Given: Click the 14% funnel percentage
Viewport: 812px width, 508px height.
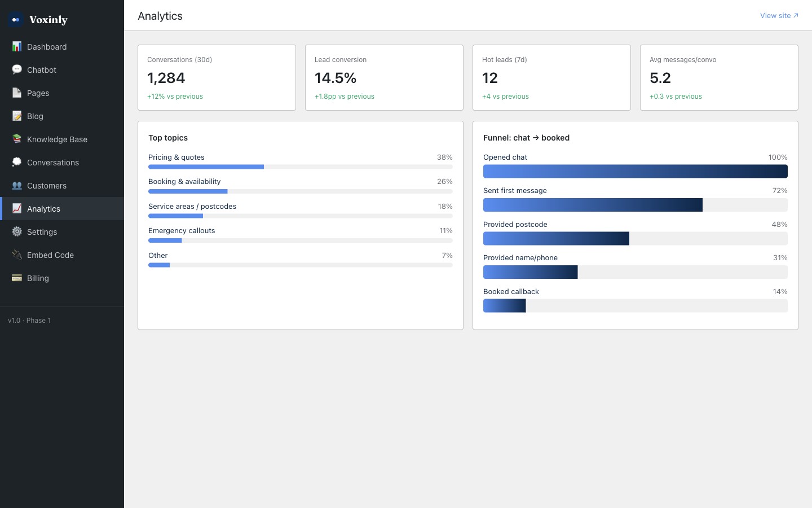Looking at the screenshot, I should [x=780, y=292].
